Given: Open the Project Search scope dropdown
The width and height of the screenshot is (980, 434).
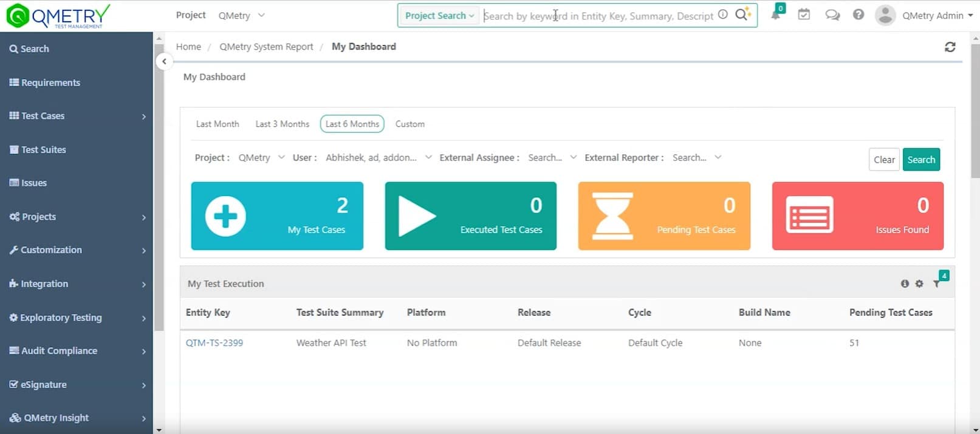Looking at the screenshot, I should click(x=439, y=15).
